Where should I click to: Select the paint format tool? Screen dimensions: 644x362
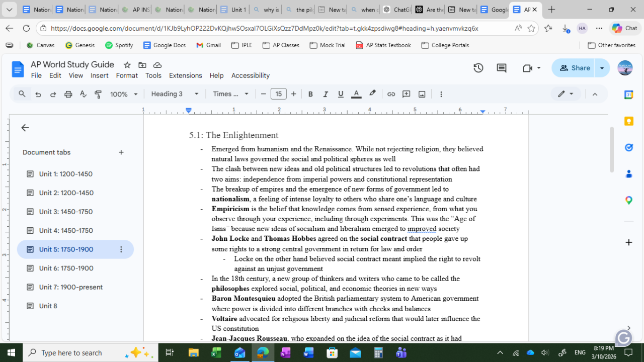coord(98,94)
